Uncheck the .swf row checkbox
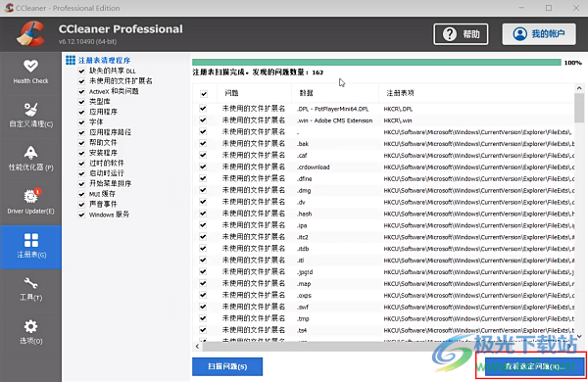Image resolution: width=588 pixels, height=382 pixels. [203, 307]
